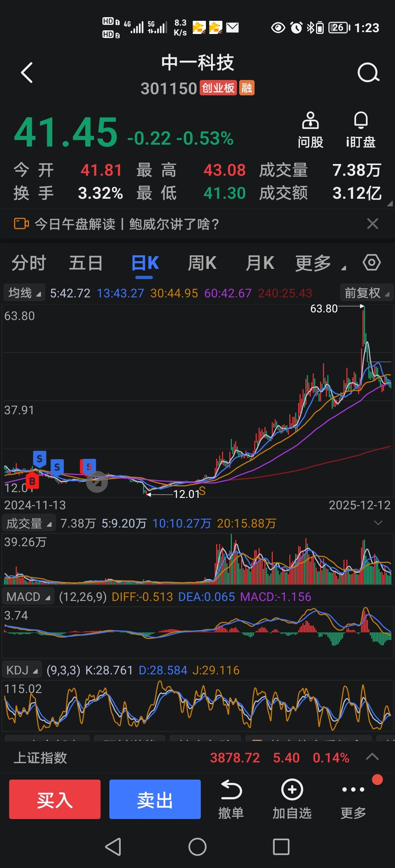Viewport: 395px width, 868px height.
Task: Open the 均线 indicator dropdown
Action: point(25,293)
